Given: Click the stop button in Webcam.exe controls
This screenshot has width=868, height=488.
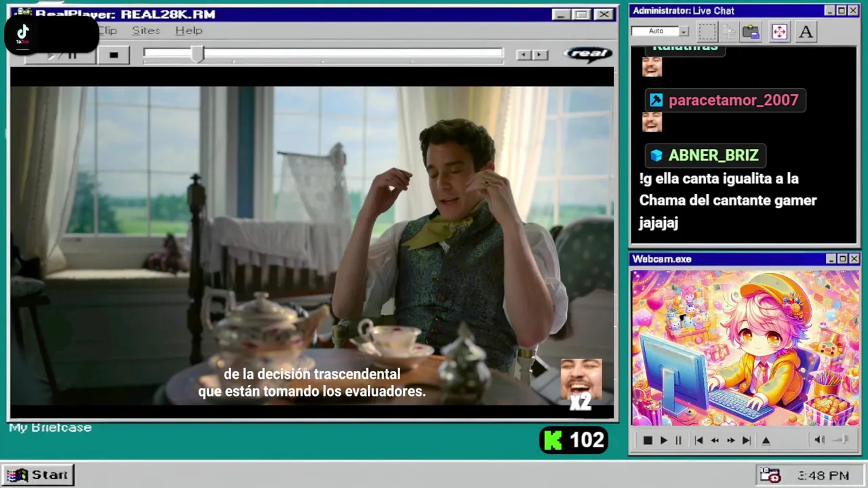Looking at the screenshot, I should tap(648, 440).
